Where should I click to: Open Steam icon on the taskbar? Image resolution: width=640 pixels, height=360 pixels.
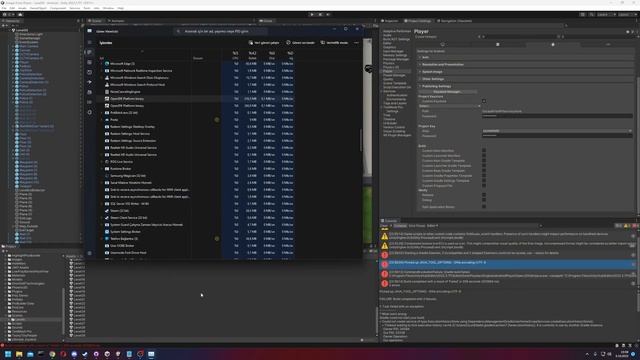coord(85,354)
